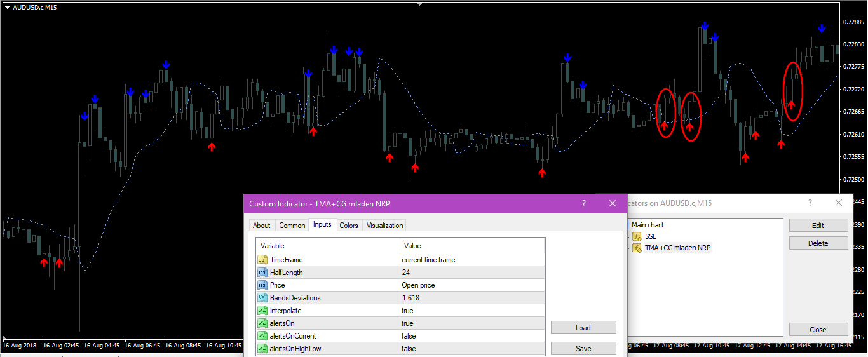
Task: Click the boolean icon beside alertsOnCurrent
Action: (x=262, y=336)
